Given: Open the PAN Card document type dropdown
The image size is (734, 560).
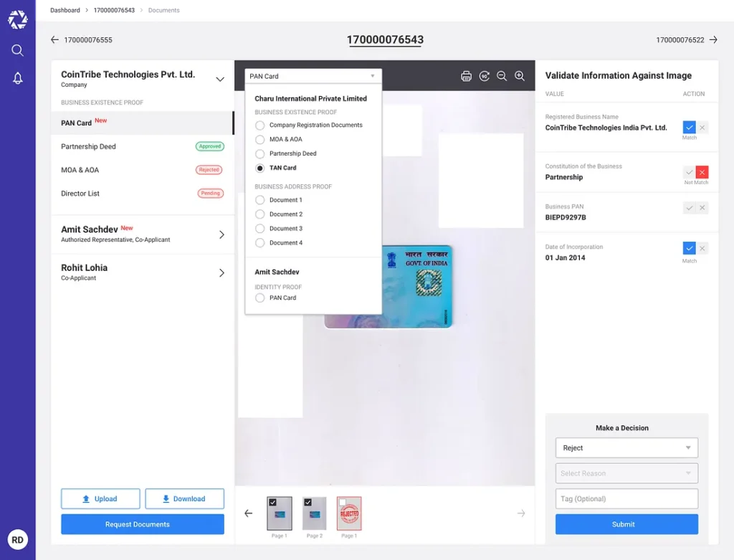Looking at the screenshot, I should (313, 76).
